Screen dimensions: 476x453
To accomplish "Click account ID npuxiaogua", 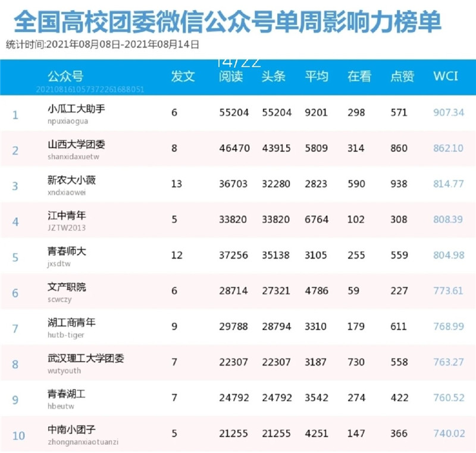I will 68,121.
